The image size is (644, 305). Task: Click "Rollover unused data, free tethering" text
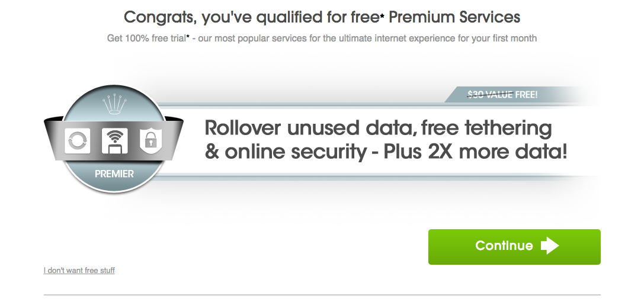[378, 128]
